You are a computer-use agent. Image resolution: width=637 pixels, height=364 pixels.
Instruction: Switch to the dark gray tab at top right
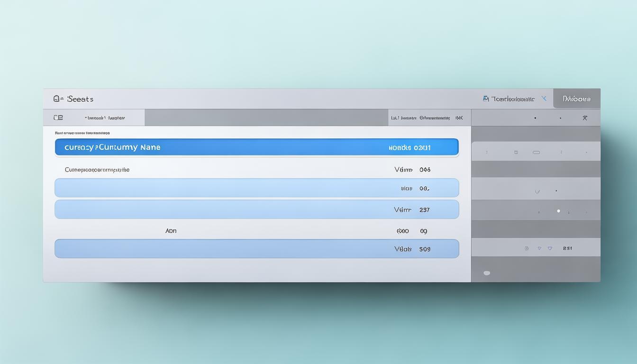click(x=576, y=99)
